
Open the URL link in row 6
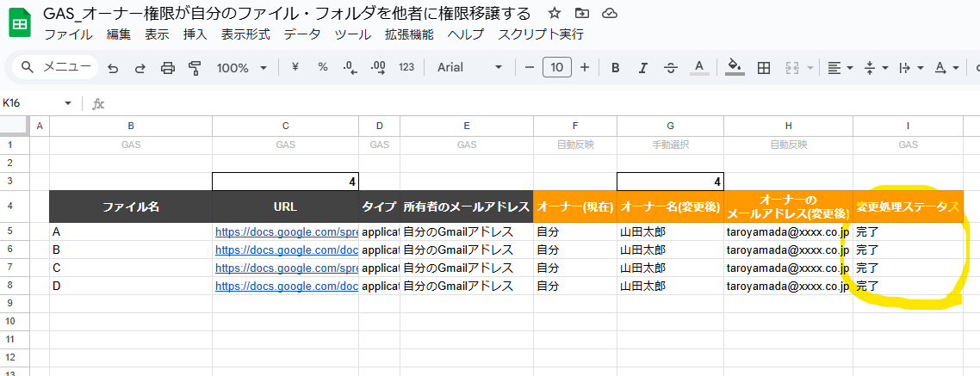tap(286, 250)
